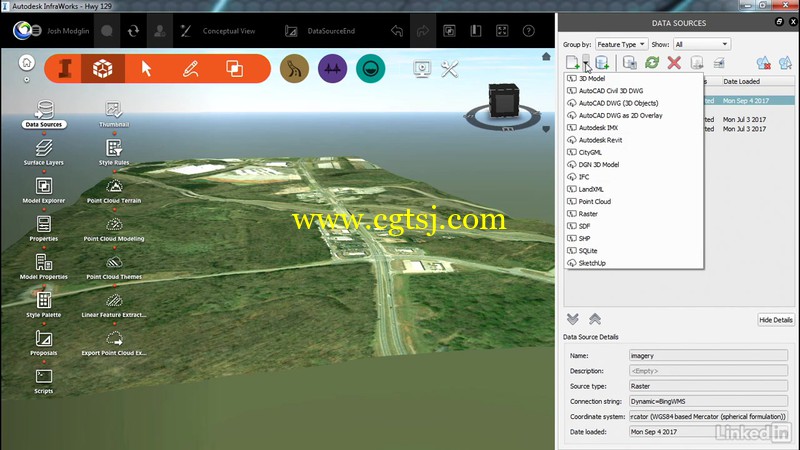Image resolution: width=800 pixels, height=450 pixels.
Task: Open the DataSourceEnd proposal selector
Action: (331, 31)
